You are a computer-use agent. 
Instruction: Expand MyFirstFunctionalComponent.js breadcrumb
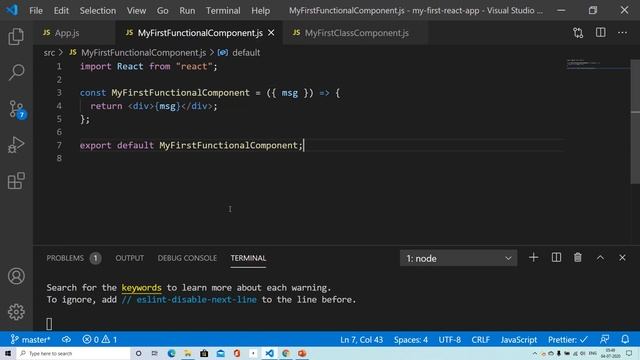coord(143,53)
